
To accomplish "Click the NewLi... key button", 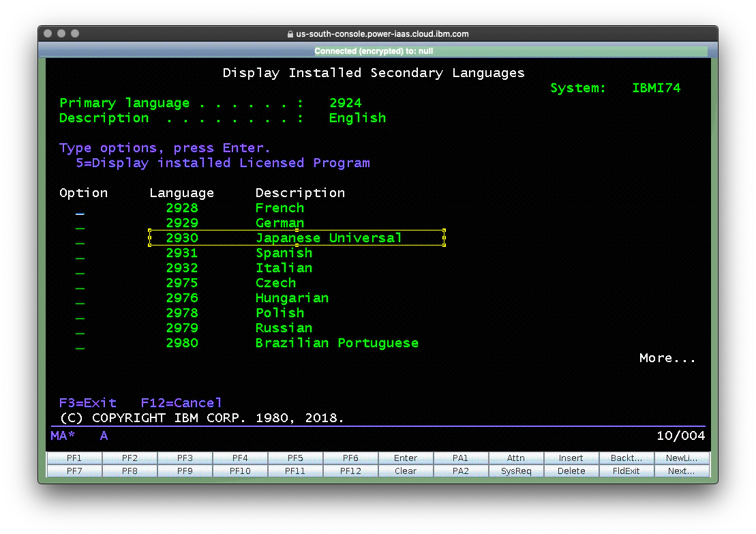I will 682,458.
